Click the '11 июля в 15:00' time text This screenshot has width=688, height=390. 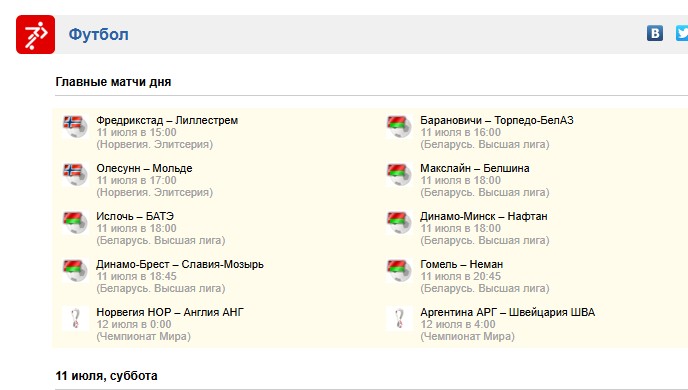pyautogui.click(x=136, y=132)
